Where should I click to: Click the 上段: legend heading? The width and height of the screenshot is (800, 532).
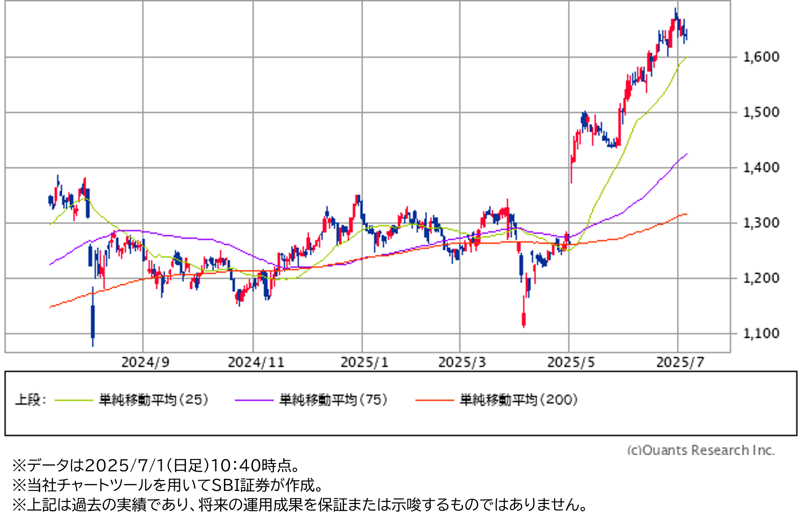(x=31, y=400)
